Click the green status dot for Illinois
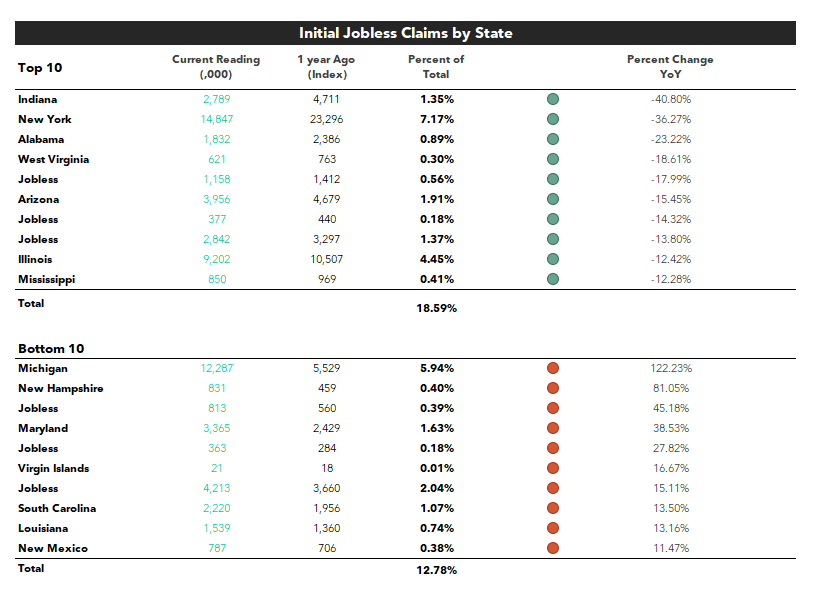The width and height of the screenshot is (819, 605). coord(553,259)
